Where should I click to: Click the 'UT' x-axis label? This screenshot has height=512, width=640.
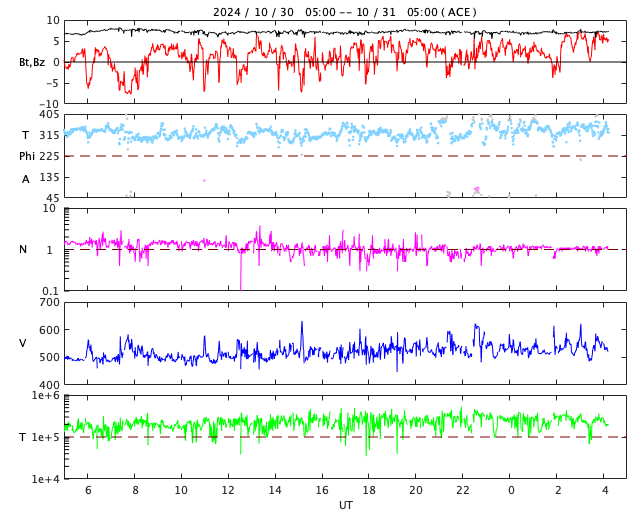click(345, 505)
